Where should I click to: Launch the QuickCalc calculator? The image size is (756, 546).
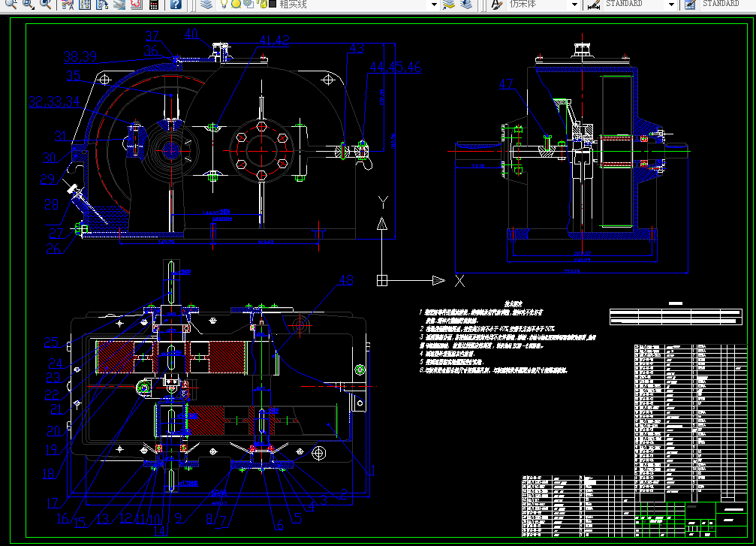pyautogui.click(x=154, y=5)
